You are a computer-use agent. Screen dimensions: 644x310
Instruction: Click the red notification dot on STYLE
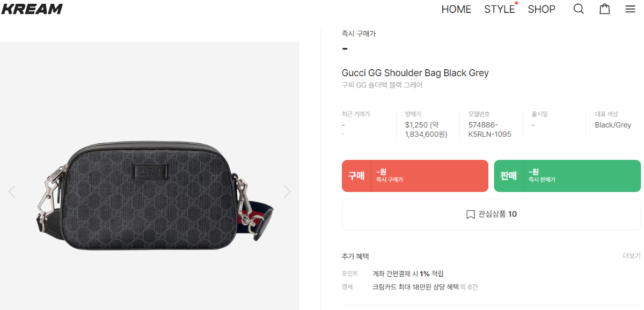pyautogui.click(x=516, y=3)
